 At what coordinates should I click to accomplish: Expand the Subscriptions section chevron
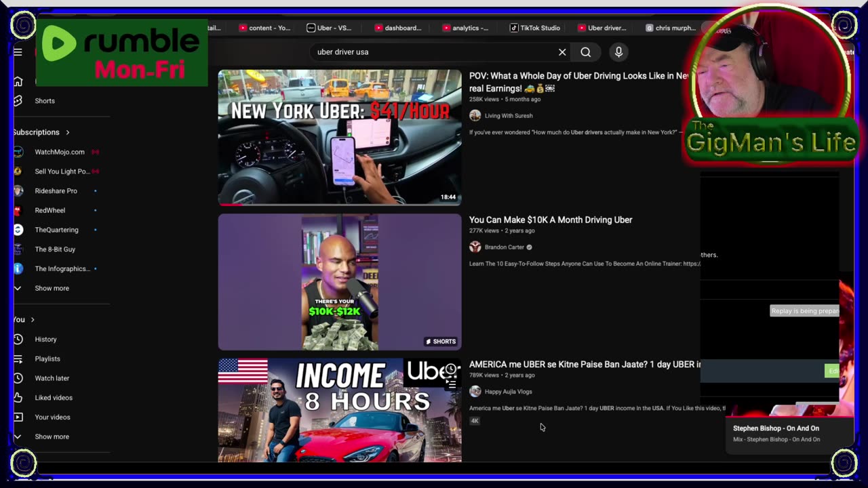pos(68,132)
